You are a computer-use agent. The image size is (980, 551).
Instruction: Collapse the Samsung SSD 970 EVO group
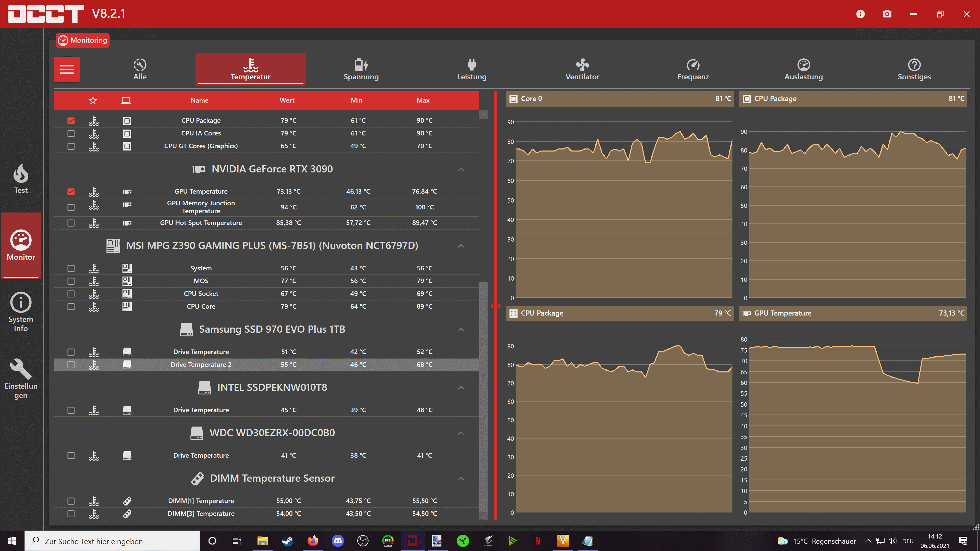coord(461,329)
